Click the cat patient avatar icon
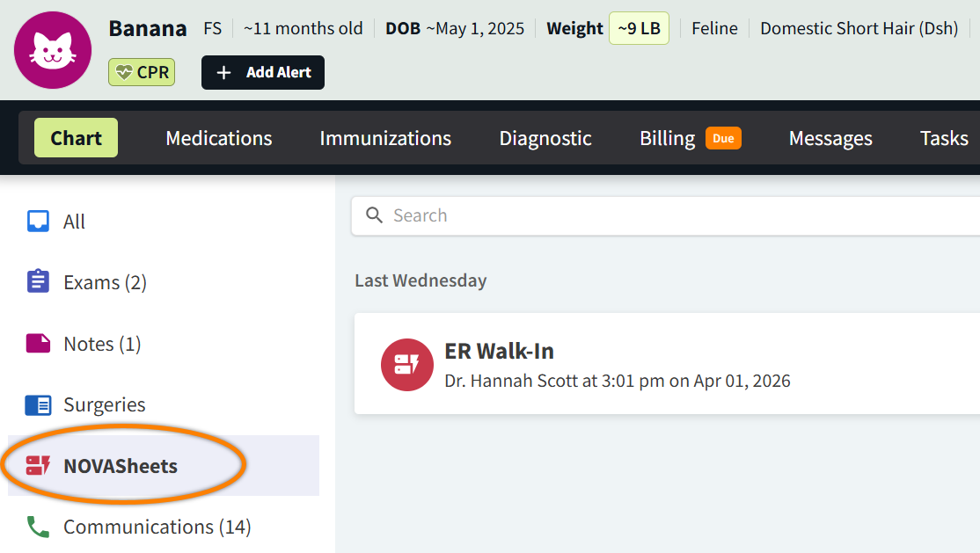The width and height of the screenshot is (980, 553). 53,50
